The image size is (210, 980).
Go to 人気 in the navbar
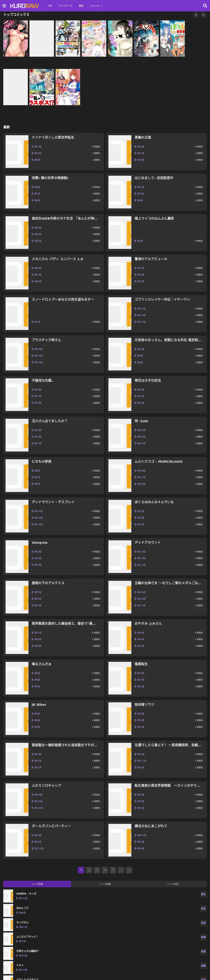[50, 6]
